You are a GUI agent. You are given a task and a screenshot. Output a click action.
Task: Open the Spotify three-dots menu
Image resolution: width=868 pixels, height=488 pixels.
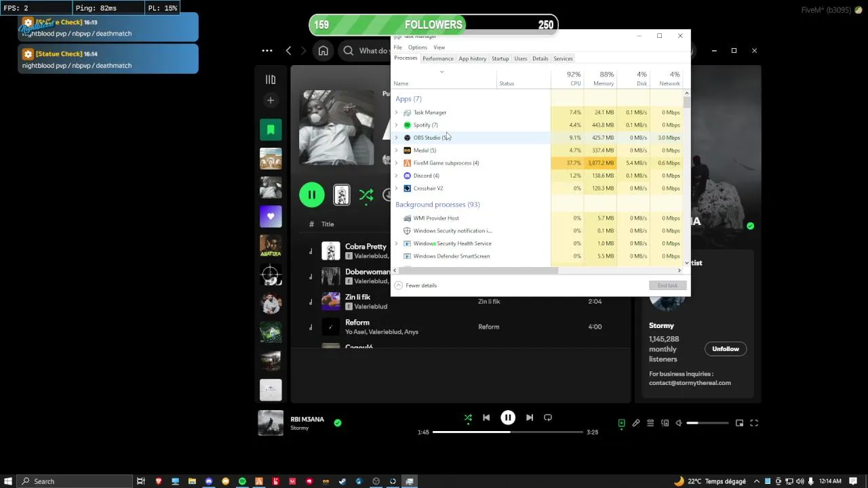(x=267, y=51)
